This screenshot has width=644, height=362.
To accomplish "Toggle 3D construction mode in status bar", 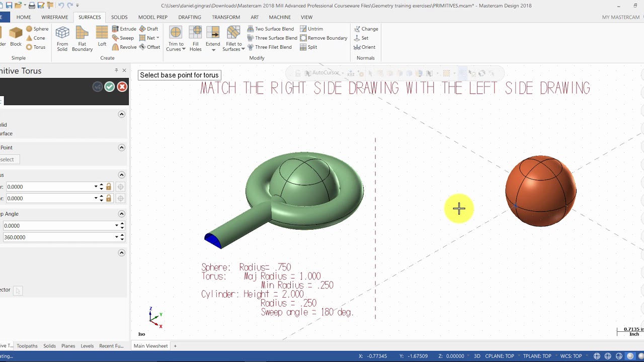I will click(477, 356).
